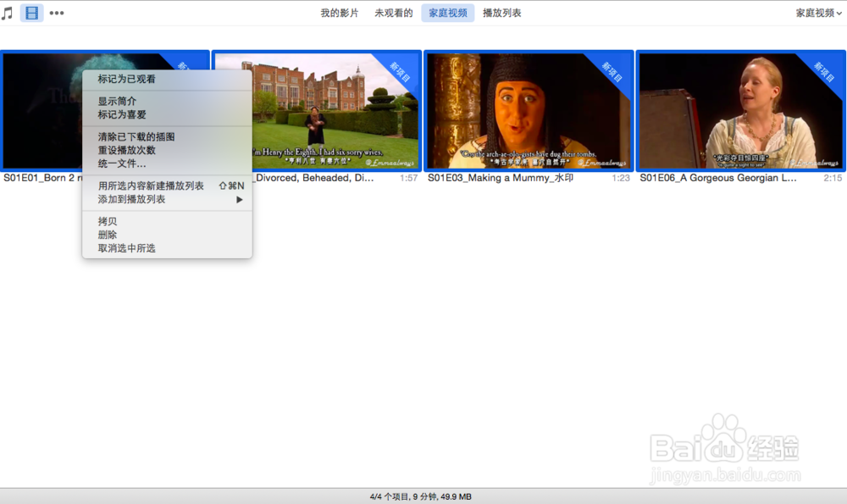The height and width of the screenshot is (504, 847).
Task: Choose 删除 in context menu
Action: 167,235
